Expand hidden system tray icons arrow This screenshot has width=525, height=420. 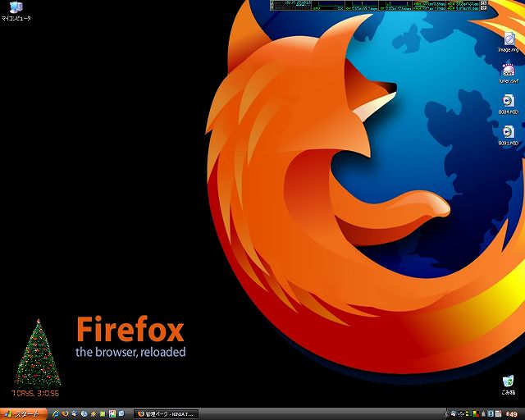(x=446, y=414)
